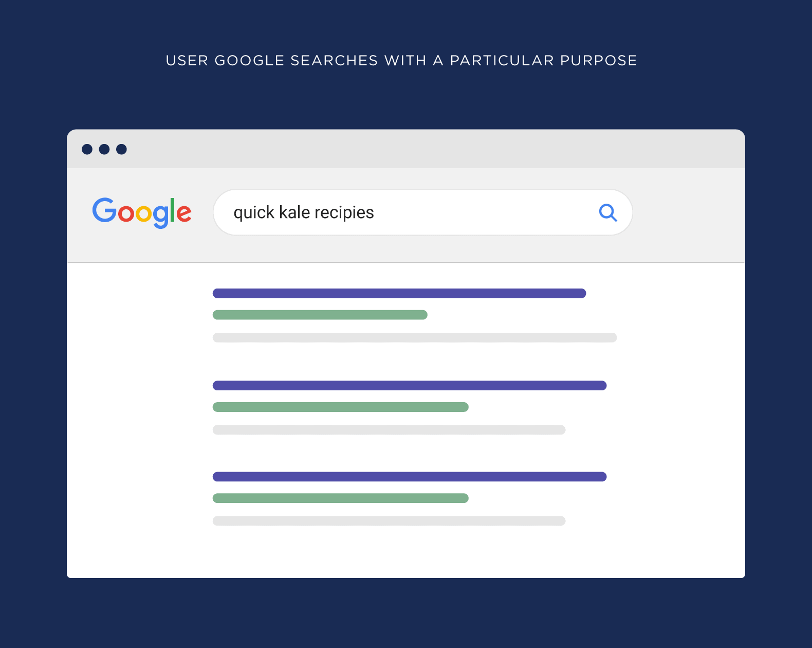The image size is (812, 648).
Task: Click the Google logo
Action: (142, 213)
